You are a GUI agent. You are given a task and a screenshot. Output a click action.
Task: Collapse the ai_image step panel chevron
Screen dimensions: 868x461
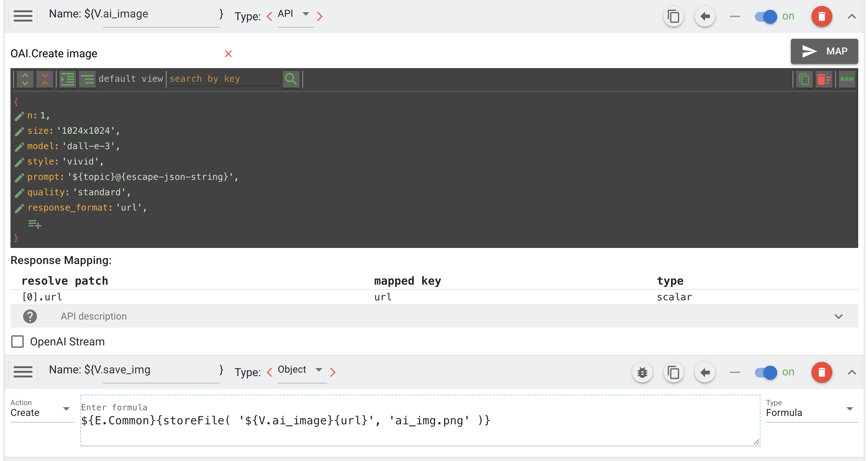click(852, 16)
